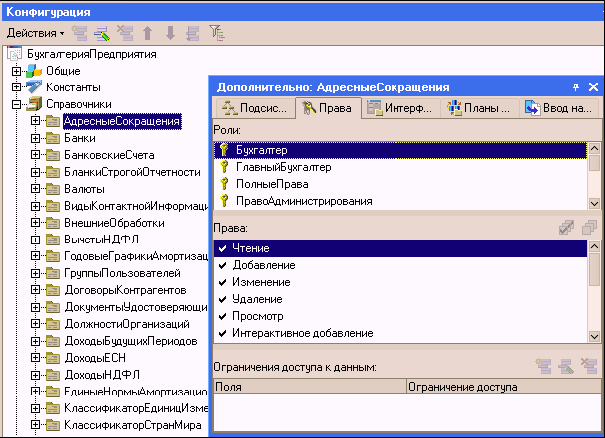The height and width of the screenshot is (438, 605).
Task: Click the Add item toolbar icon
Action: (80, 33)
